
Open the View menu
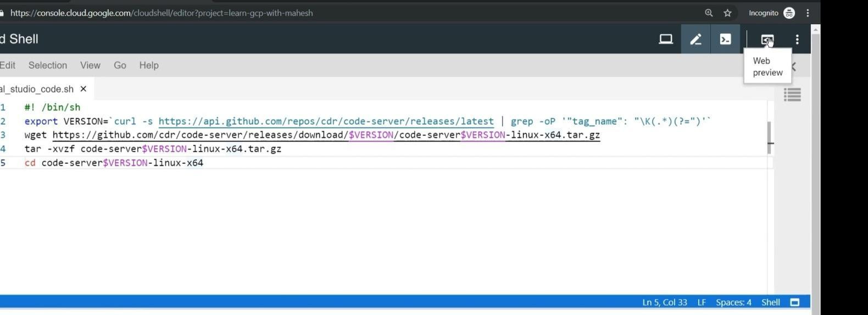point(90,65)
